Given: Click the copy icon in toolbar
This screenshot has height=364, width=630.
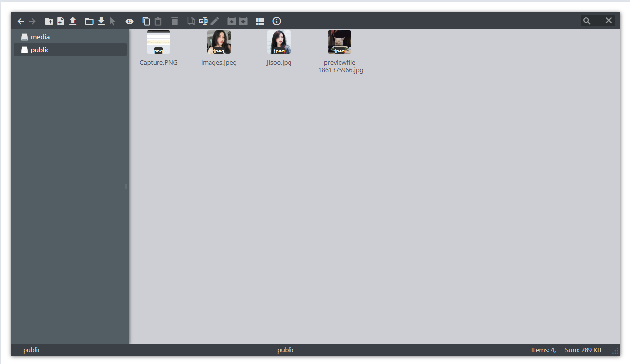Looking at the screenshot, I should pos(146,21).
